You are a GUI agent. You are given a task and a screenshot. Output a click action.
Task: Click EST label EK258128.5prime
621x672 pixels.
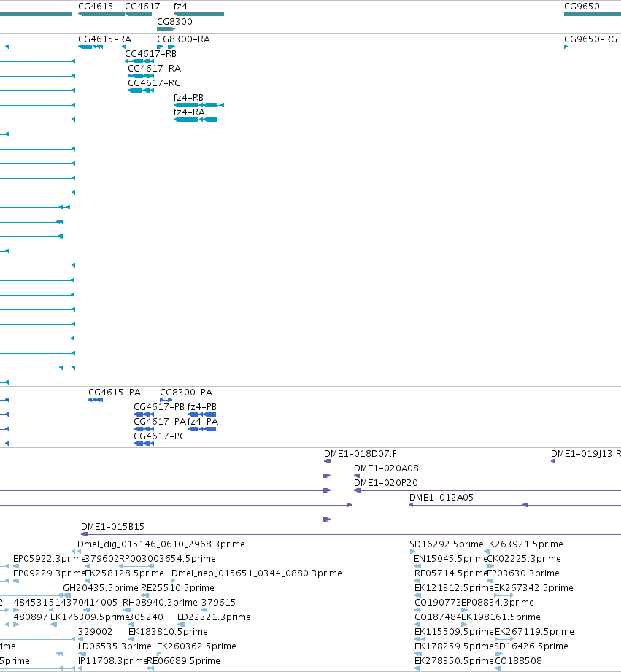coord(124,573)
